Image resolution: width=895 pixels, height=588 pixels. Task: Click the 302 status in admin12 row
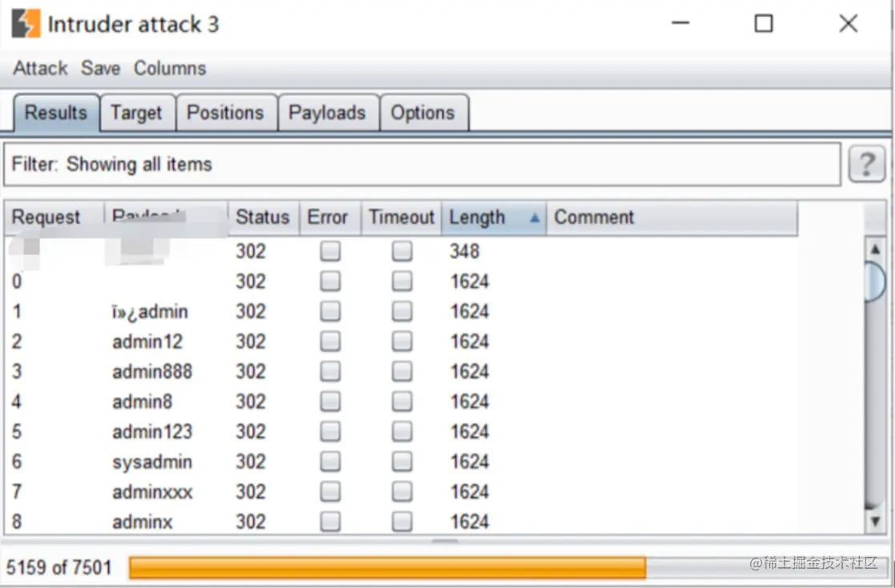pos(251,341)
